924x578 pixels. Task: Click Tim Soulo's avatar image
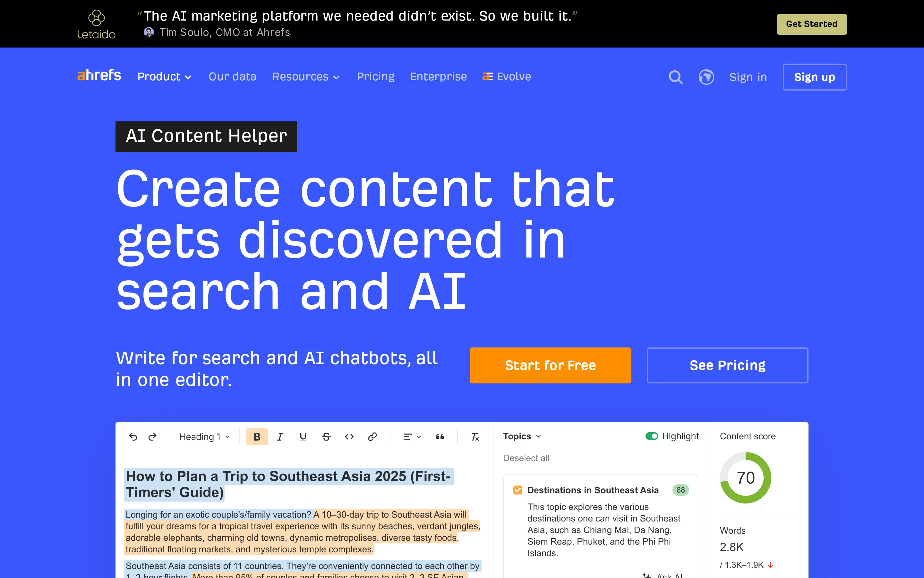tap(149, 32)
